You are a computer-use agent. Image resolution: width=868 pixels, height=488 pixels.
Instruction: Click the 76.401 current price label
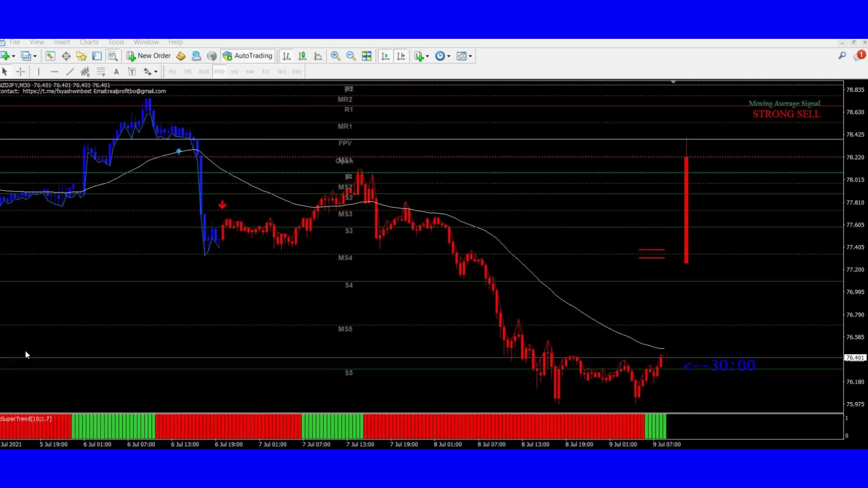[855, 357]
